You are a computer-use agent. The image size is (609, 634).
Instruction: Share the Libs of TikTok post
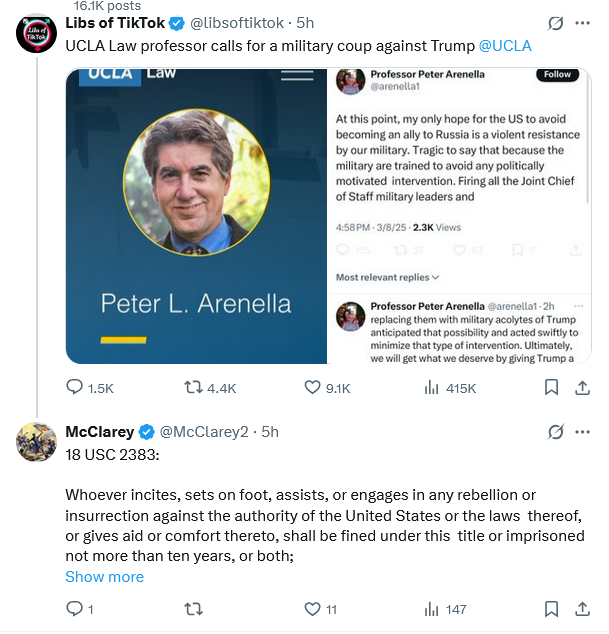[x=583, y=388]
